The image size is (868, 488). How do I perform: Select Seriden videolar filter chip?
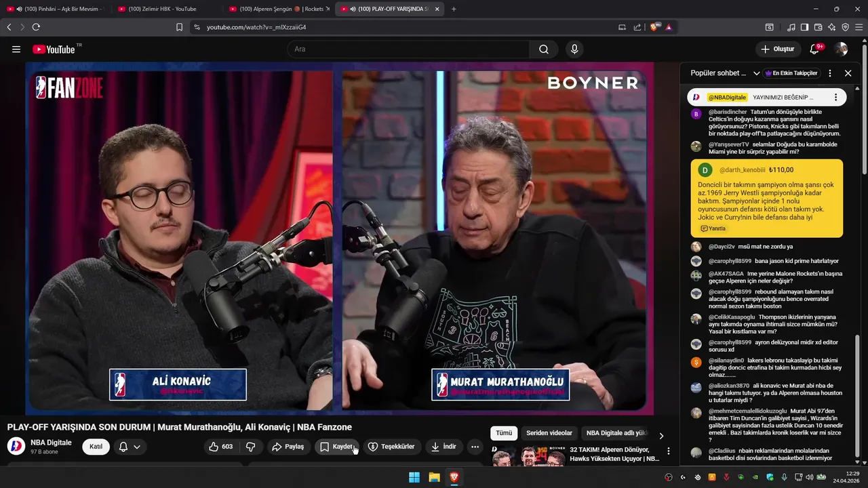[549, 433]
